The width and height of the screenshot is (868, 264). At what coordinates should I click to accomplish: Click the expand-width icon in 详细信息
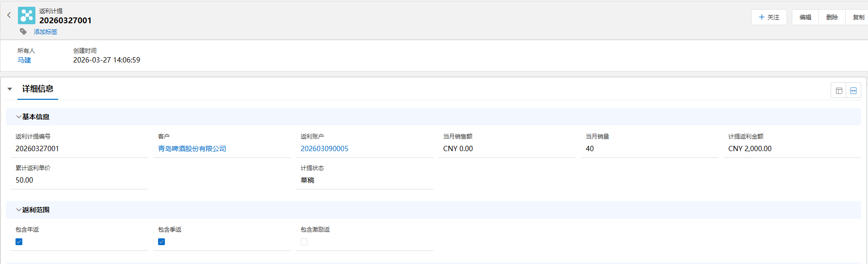pyautogui.click(x=853, y=91)
